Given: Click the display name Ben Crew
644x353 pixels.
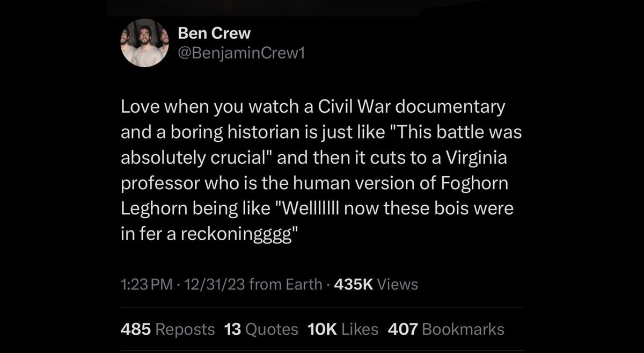Looking at the screenshot, I should pos(214,33).
